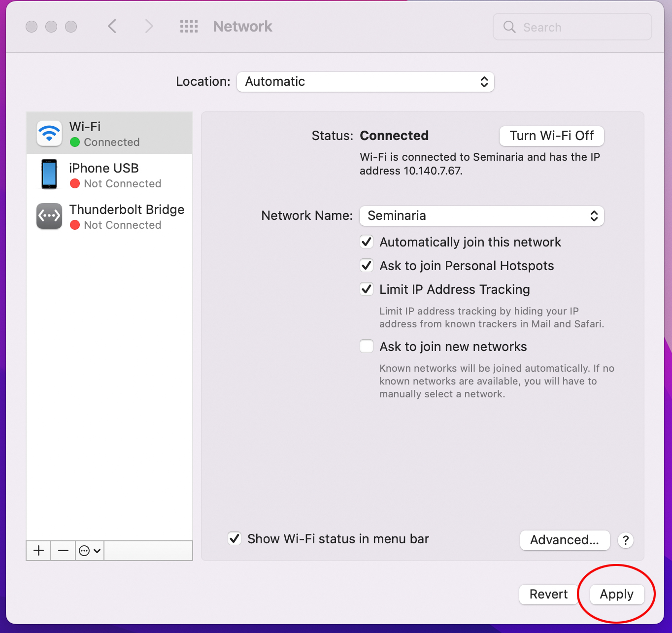Uncheck Ask to join Personal Hotspots
This screenshot has width=672, height=633.
366,265
